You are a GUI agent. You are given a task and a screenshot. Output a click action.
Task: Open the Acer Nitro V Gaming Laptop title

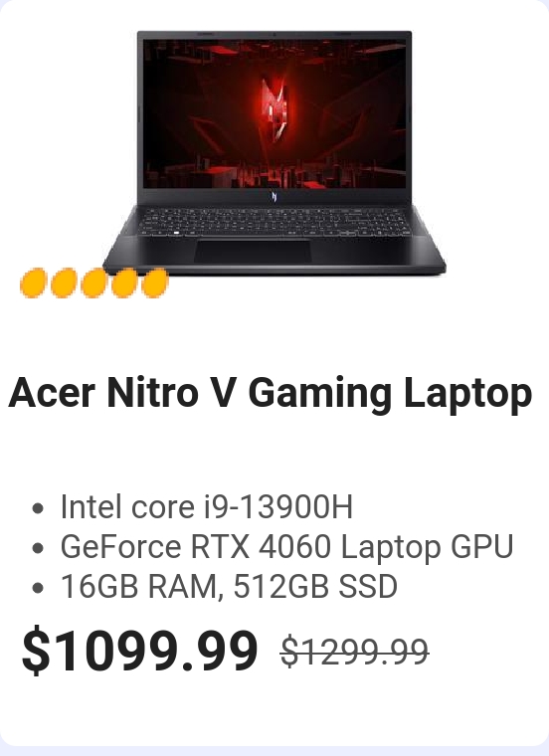tap(271, 394)
